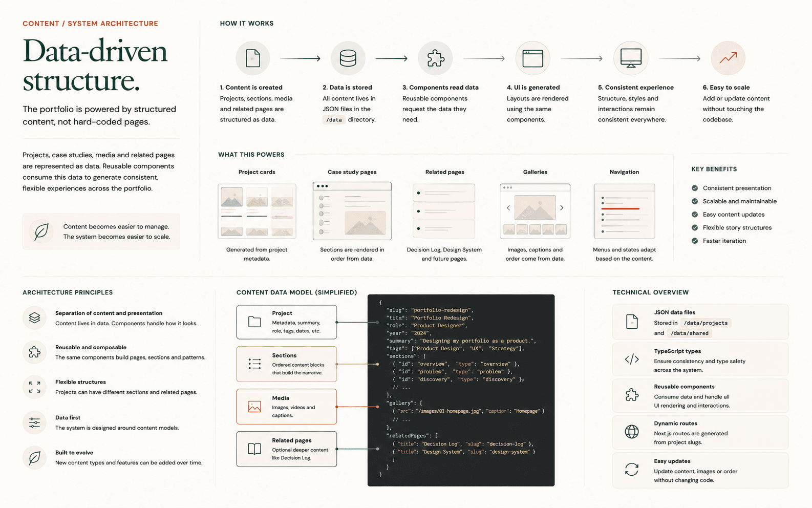
Task: Click the "Generated from project metadata." caption
Action: [x=257, y=254]
